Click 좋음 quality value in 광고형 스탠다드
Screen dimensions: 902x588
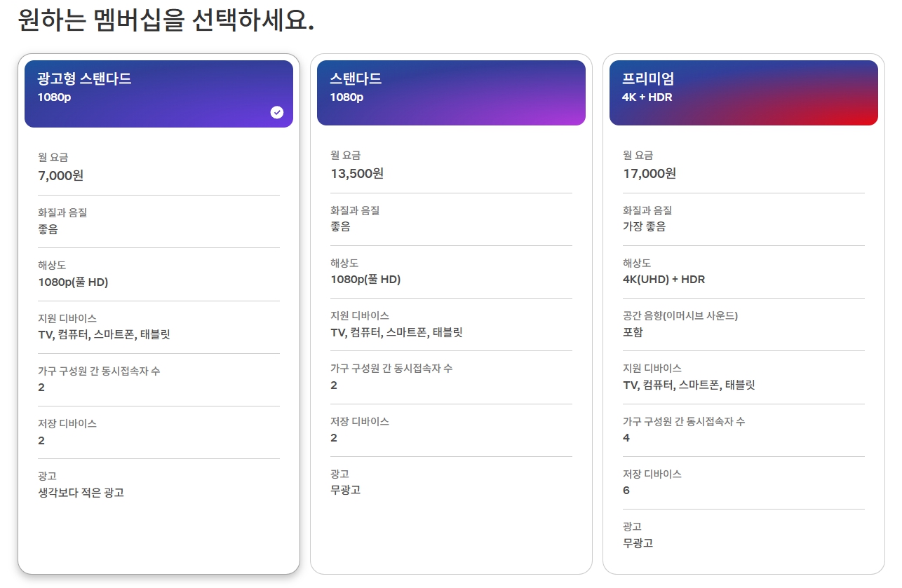pyautogui.click(x=48, y=229)
